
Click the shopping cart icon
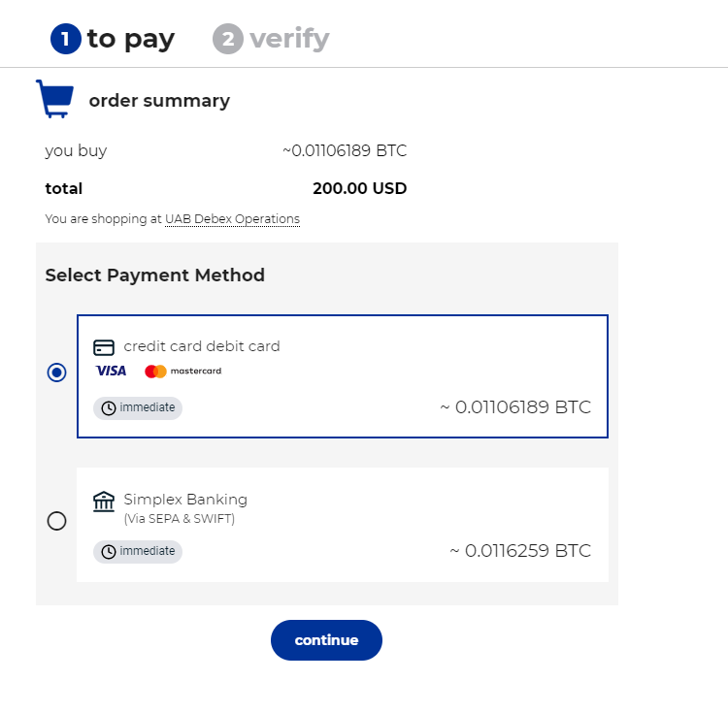[54, 99]
